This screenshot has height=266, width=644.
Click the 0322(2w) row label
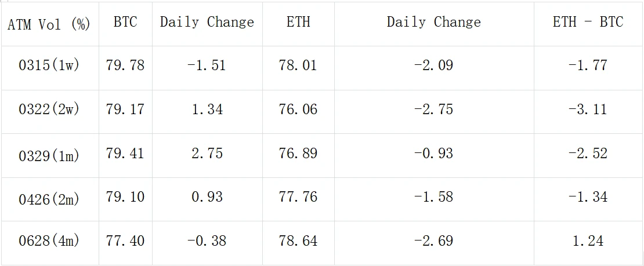click(x=49, y=109)
